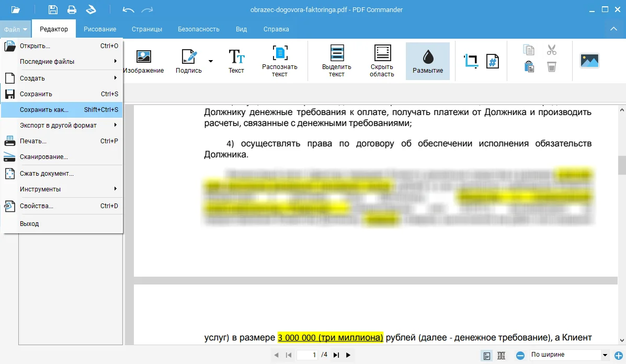The width and height of the screenshot is (626, 364).
Task: Open the Распознать текст OCR tool
Action: (x=279, y=61)
